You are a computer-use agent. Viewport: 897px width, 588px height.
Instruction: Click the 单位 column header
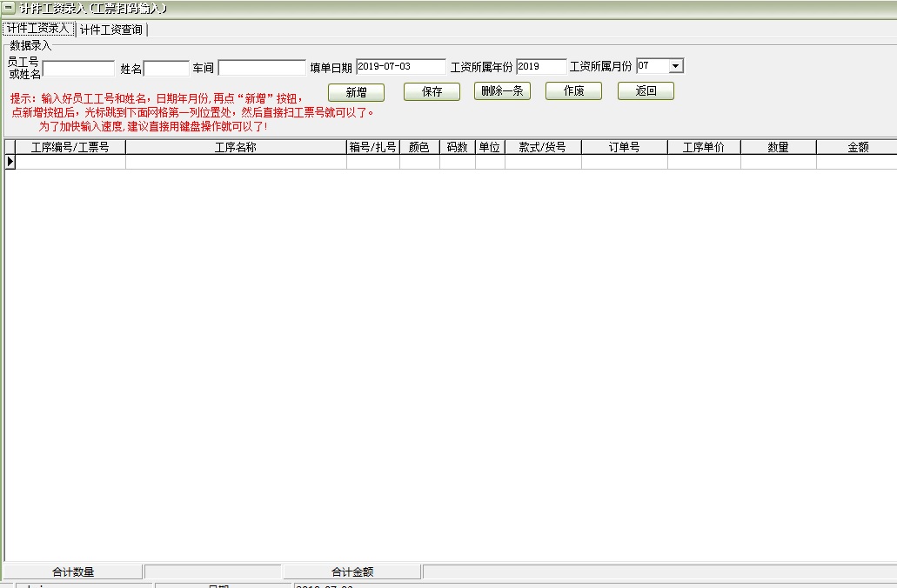(x=490, y=147)
